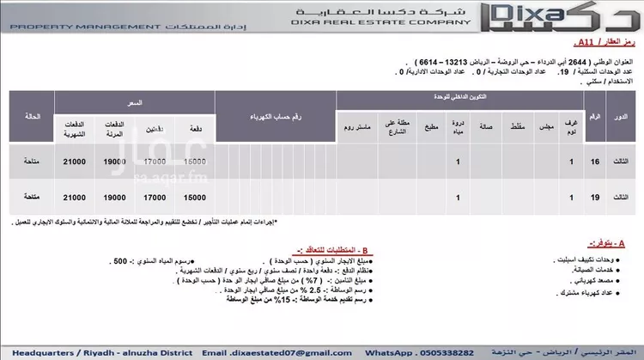Viewport: 644px width, 360px height.
Task: Click the 17000 price in unit 19 row
Action: [x=155, y=198]
